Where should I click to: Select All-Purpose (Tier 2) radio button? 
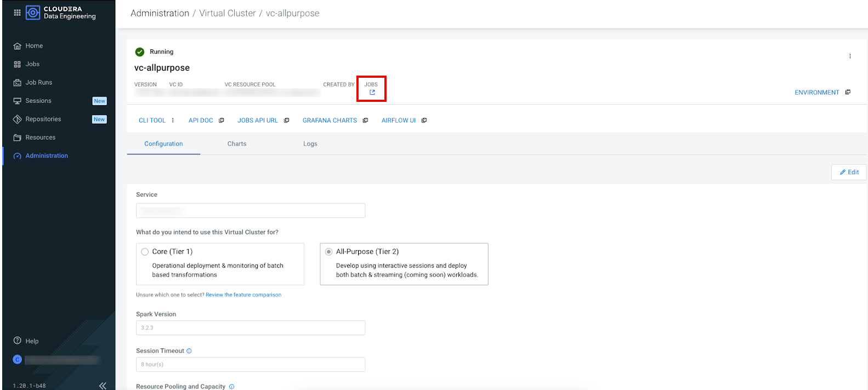click(x=328, y=252)
